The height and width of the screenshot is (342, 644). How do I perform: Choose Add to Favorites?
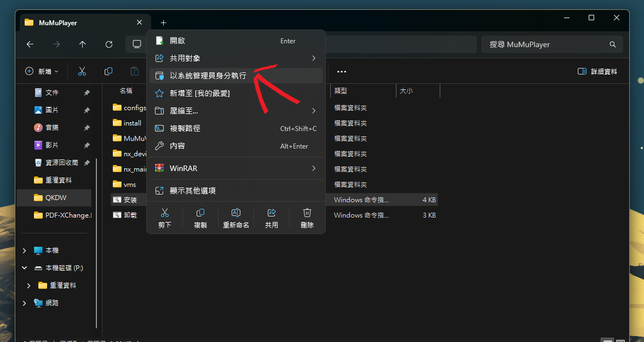[235, 93]
